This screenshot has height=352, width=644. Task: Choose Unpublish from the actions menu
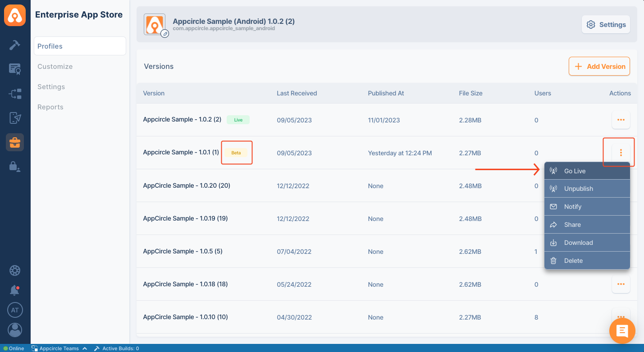coord(587,189)
